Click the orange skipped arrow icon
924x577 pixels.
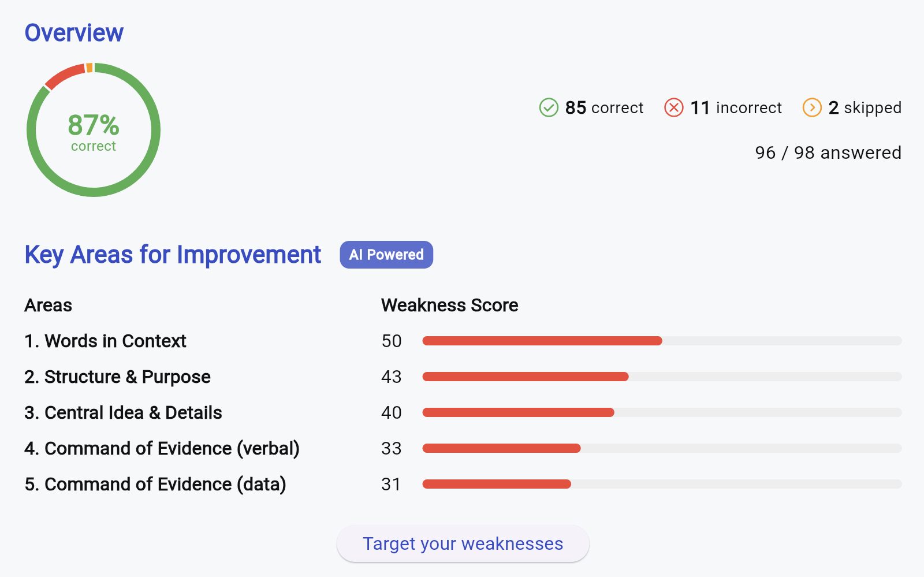coord(811,107)
